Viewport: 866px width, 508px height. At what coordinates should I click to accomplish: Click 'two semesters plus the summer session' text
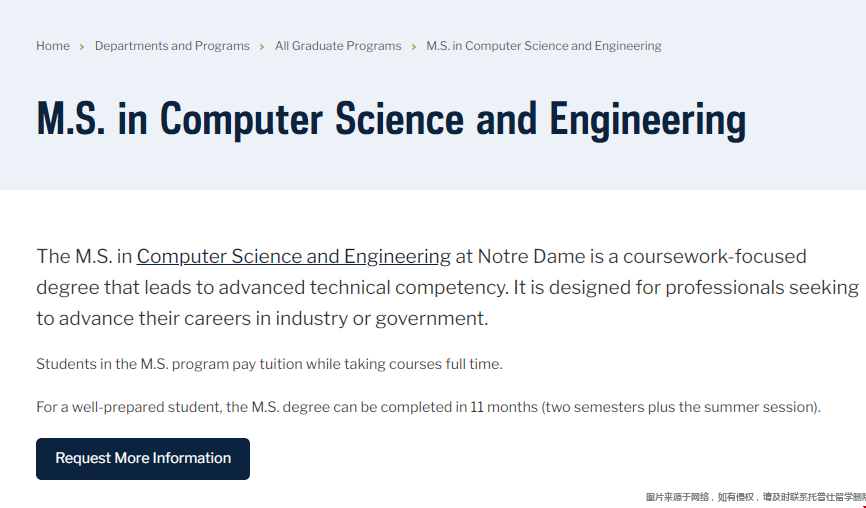coord(681,408)
